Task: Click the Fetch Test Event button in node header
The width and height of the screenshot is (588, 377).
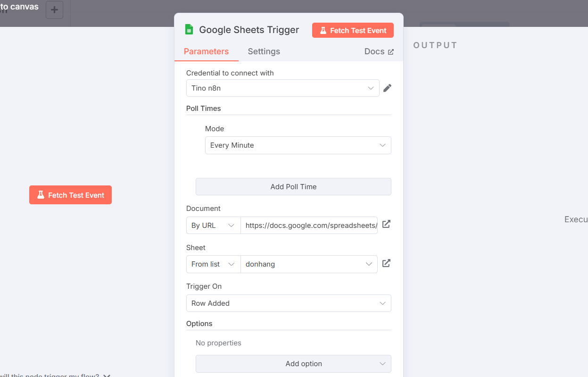Action: [x=353, y=30]
